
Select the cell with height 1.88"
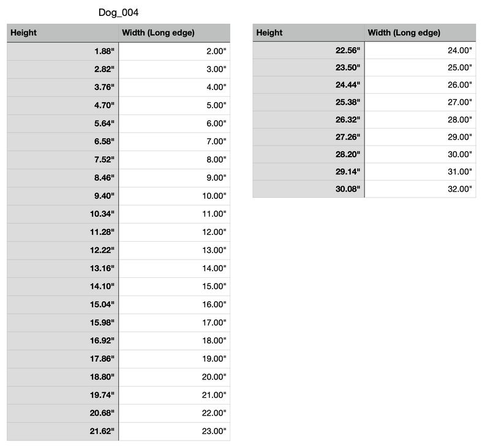click(x=62, y=51)
